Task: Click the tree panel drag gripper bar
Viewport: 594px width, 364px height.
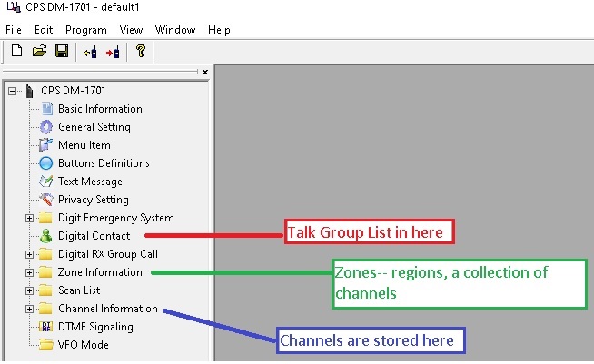Action: [x=100, y=72]
